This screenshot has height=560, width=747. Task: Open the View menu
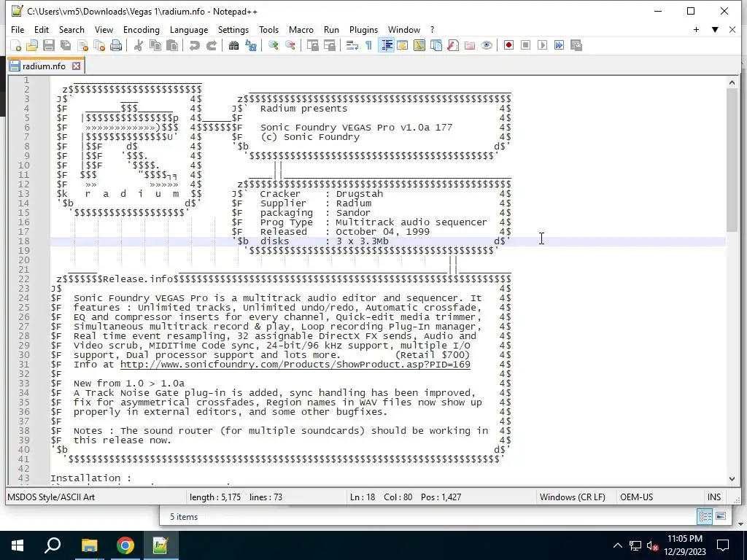click(104, 29)
